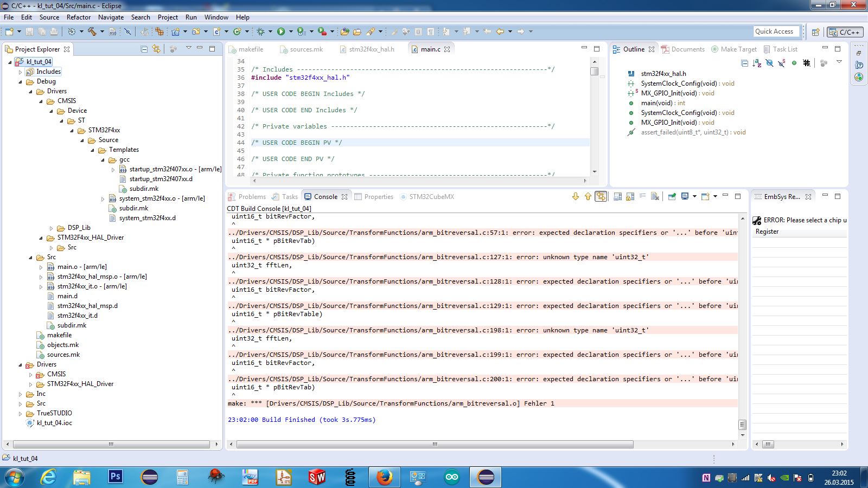
Task: Open Console display dropdown arrow
Action: 694,196
